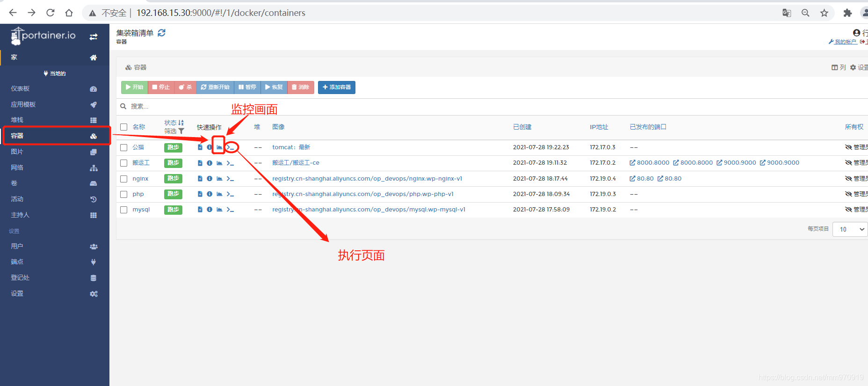Toggle the select-all checkbox in table header
The height and width of the screenshot is (386, 868).
(x=124, y=127)
